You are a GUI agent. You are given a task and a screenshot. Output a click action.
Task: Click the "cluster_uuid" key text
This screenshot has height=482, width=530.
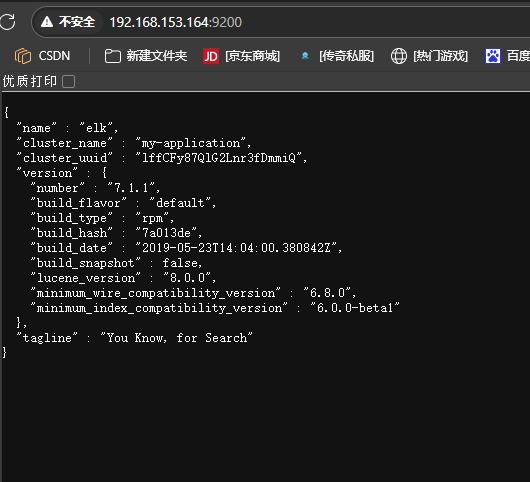coord(65,158)
